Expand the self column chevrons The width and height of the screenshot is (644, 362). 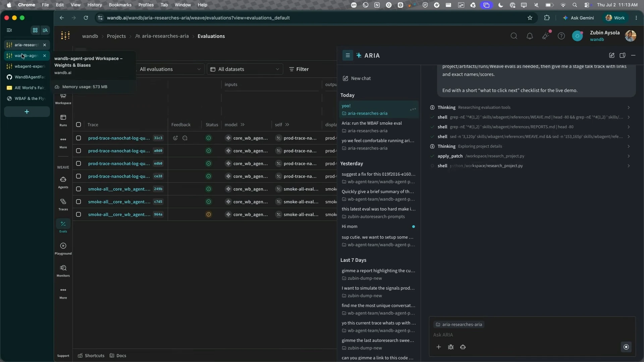[287, 125]
